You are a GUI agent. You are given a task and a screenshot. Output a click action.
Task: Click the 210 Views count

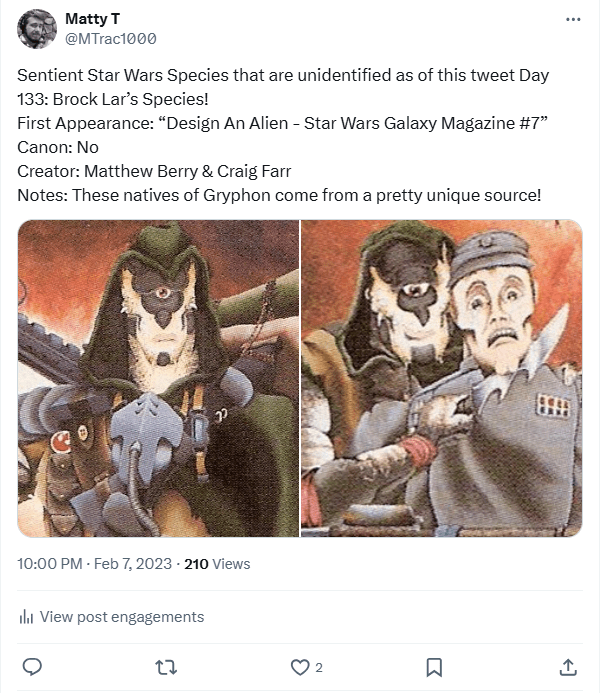(217, 564)
